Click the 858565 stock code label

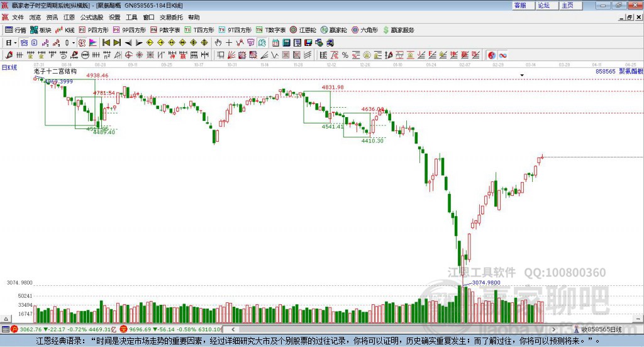coord(606,71)
